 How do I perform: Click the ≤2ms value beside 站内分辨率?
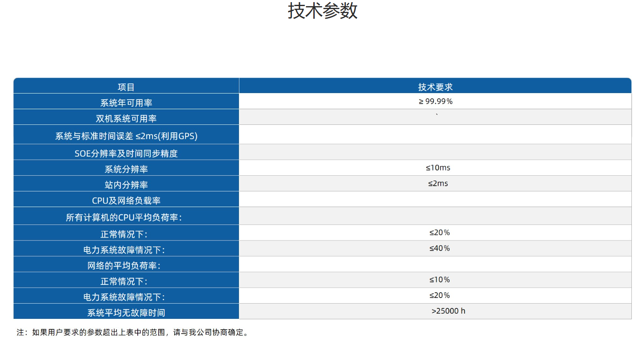tap(438, 183)
